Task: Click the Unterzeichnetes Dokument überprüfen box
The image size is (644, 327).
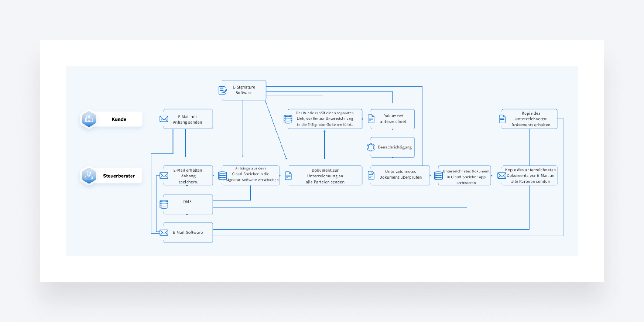Action: (400, 174)
